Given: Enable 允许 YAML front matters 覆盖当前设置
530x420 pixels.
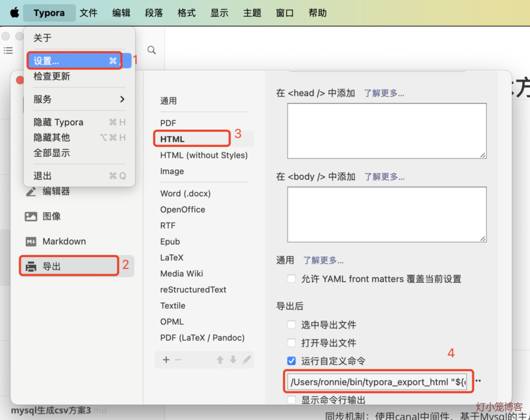Looking at the screenshot, I should pyautogui.click(x=291, y=279).
